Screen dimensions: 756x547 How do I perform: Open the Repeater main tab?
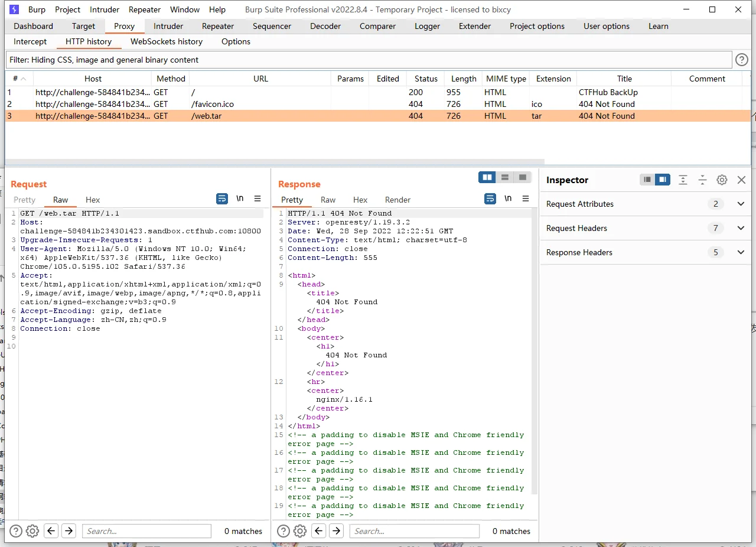pyautogui.click(x=218, y=26)
